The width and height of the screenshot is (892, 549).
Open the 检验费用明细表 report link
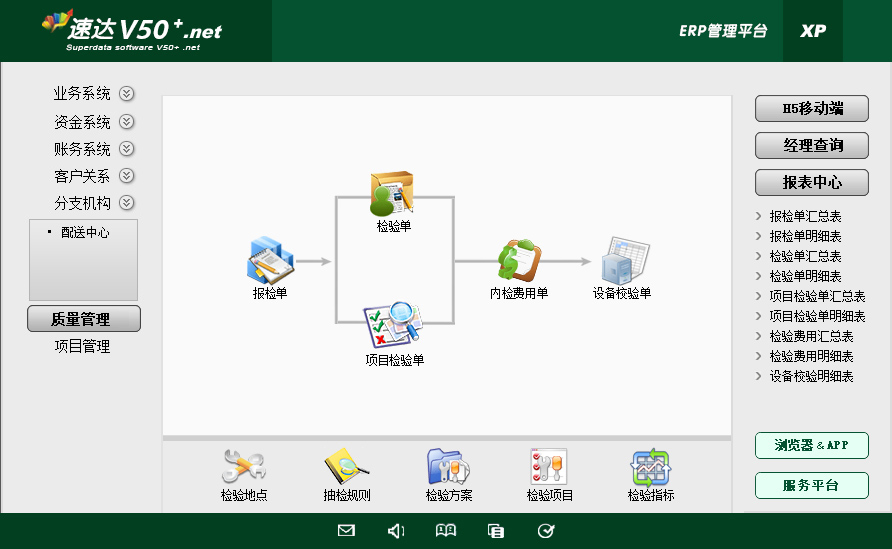pyautogui.click(x=811, y=356)
